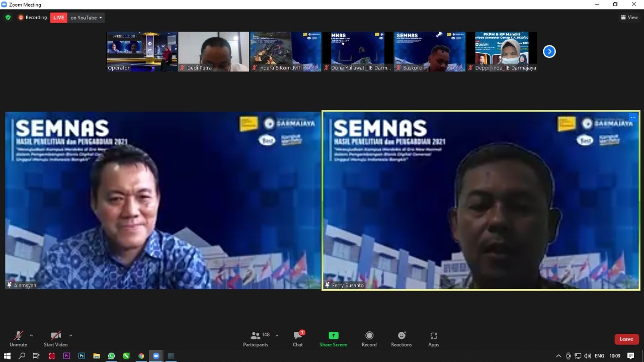The height and width of the screenshot is (362, 644).
Task: Select Baskoro's video thumbnail
Action: click(x=430, y=52)
